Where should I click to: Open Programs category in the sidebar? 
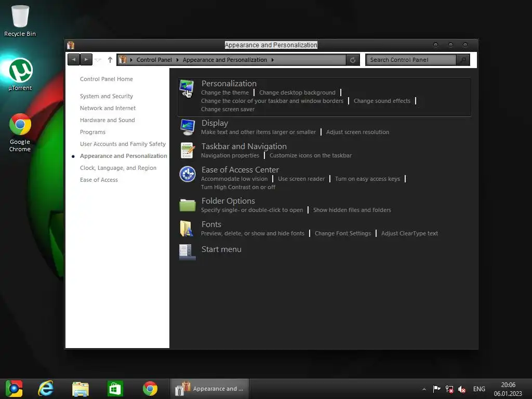[92, 132]
